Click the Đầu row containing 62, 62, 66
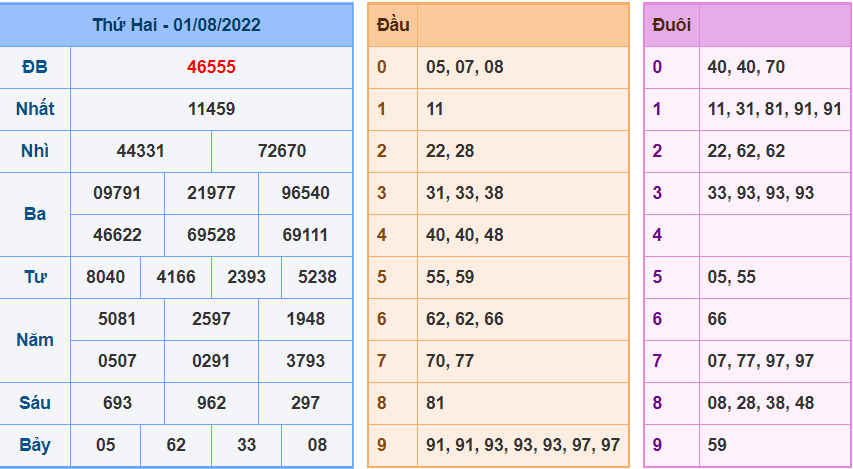Viewport: 853px width, 469px height. (498, 319)
